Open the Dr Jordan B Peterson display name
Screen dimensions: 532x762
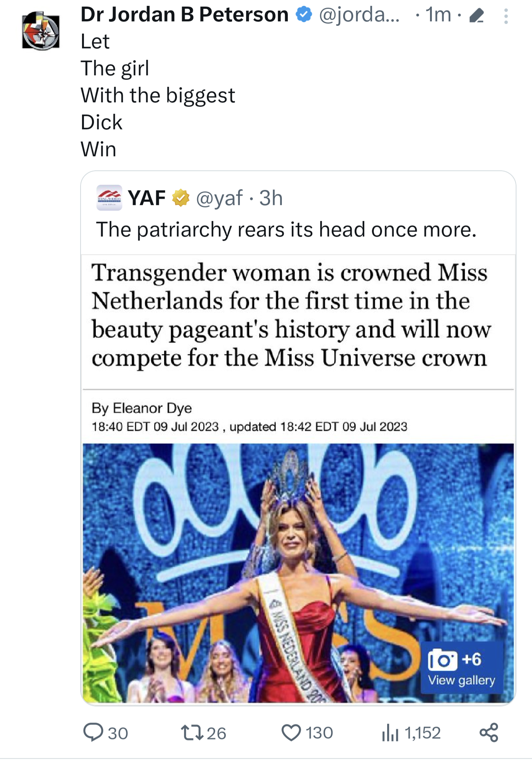185,15
